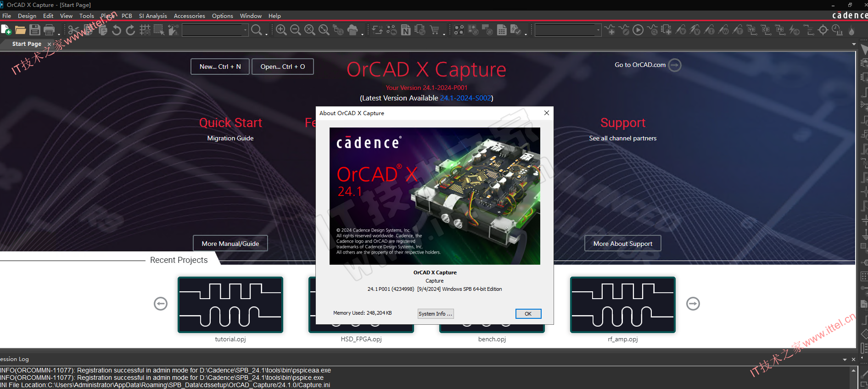Click the Print toolbar icon
This screenshot has height=389, width=868.
49,30
